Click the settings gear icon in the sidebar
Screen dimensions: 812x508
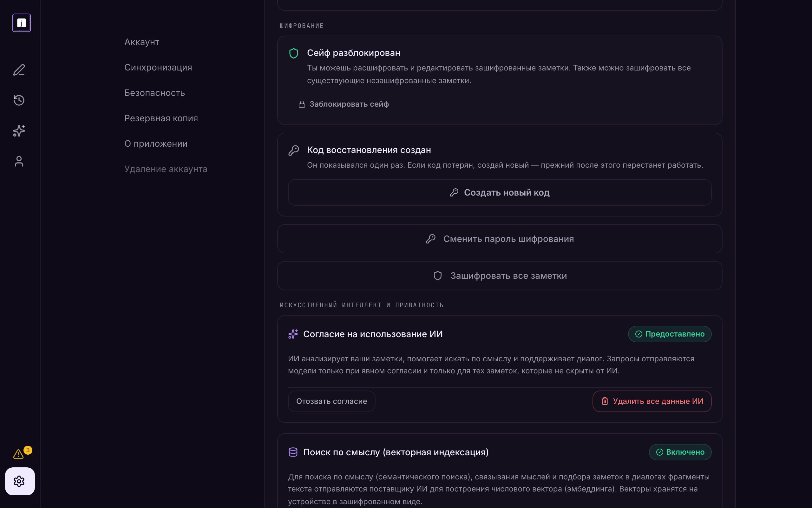pos(20,481)
